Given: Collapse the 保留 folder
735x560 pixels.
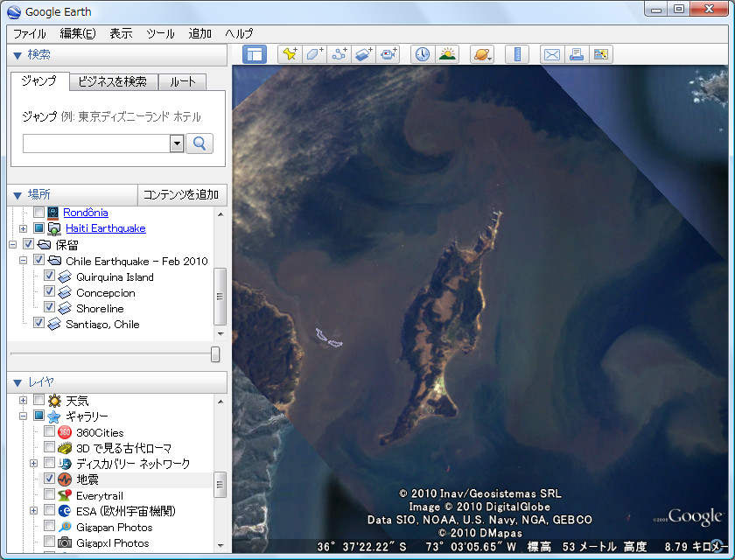Looking at the screenshot, I should pos(12,244).
